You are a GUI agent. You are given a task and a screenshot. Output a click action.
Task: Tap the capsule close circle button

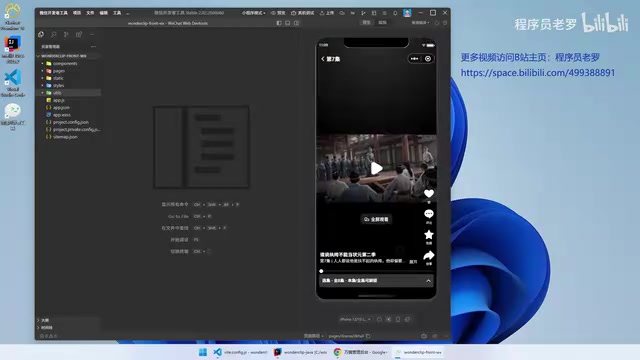click(428, 59)
